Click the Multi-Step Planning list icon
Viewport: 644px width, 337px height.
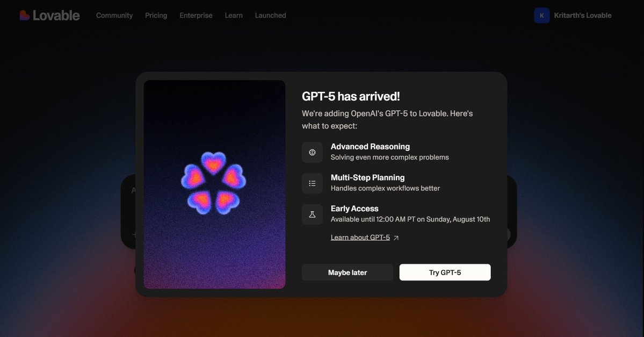312,183
